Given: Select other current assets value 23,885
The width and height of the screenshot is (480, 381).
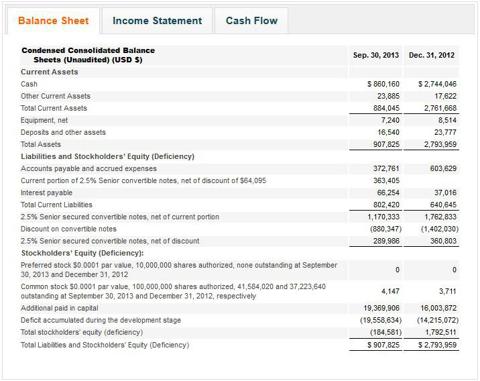Looking at the screenshot, I should (x=388, y=96).
